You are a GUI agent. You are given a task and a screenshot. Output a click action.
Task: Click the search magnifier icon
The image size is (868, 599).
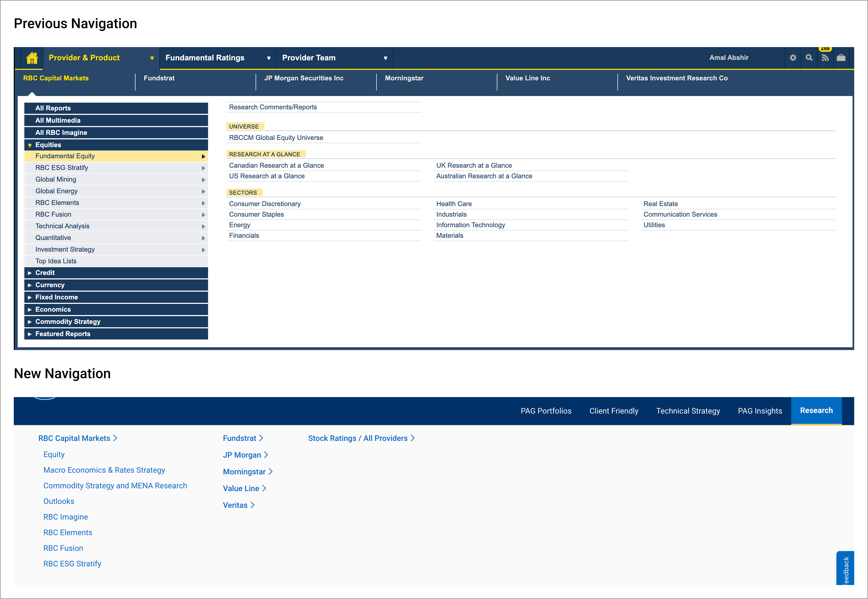click(x=809, y=58)
